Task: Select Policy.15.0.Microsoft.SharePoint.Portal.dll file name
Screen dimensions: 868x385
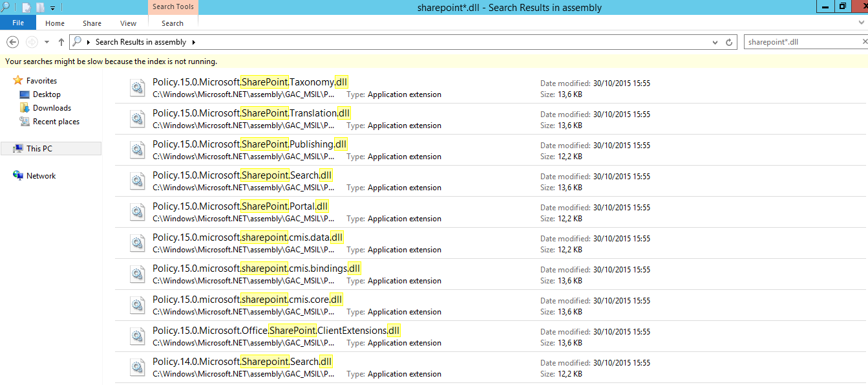Action: coord(241,206)
